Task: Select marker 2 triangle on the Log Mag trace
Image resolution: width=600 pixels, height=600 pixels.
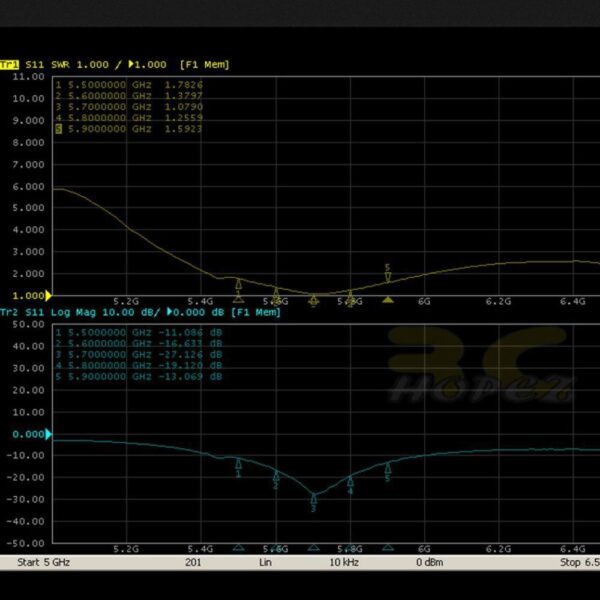Action: pyautogui.click(x=276, y=476)
